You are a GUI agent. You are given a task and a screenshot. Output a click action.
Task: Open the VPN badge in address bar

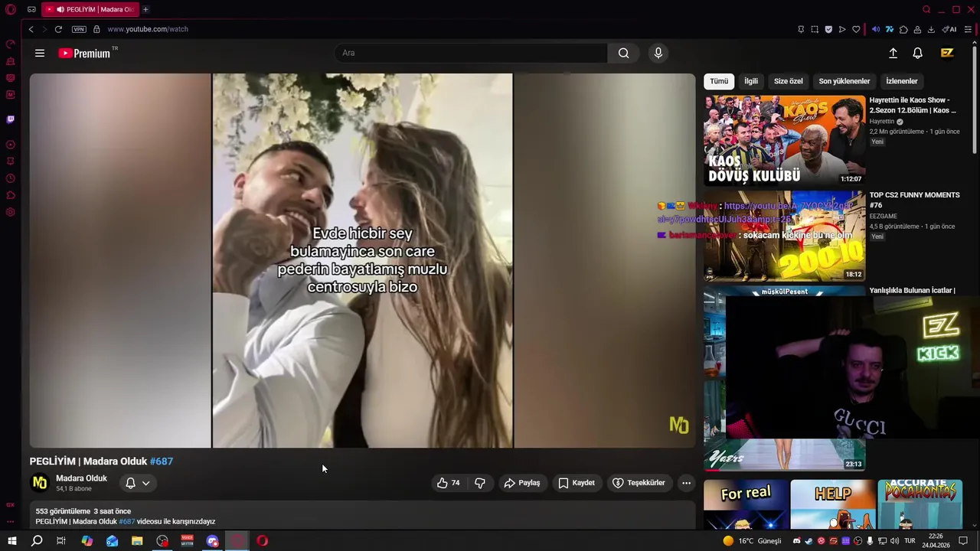click(79, 29)
